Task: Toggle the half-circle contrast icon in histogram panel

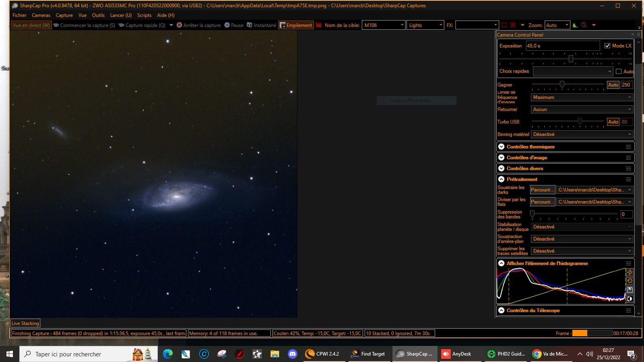Action: tap(630, 299)
